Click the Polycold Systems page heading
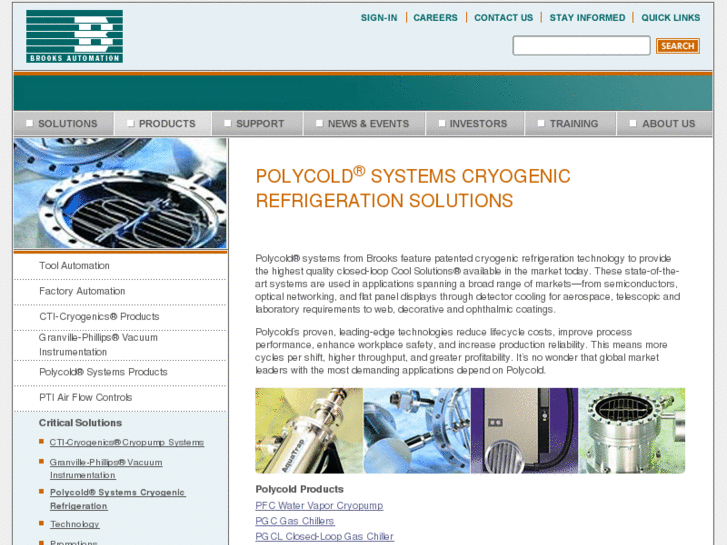 pyautogui.click(x=413, y=188)
